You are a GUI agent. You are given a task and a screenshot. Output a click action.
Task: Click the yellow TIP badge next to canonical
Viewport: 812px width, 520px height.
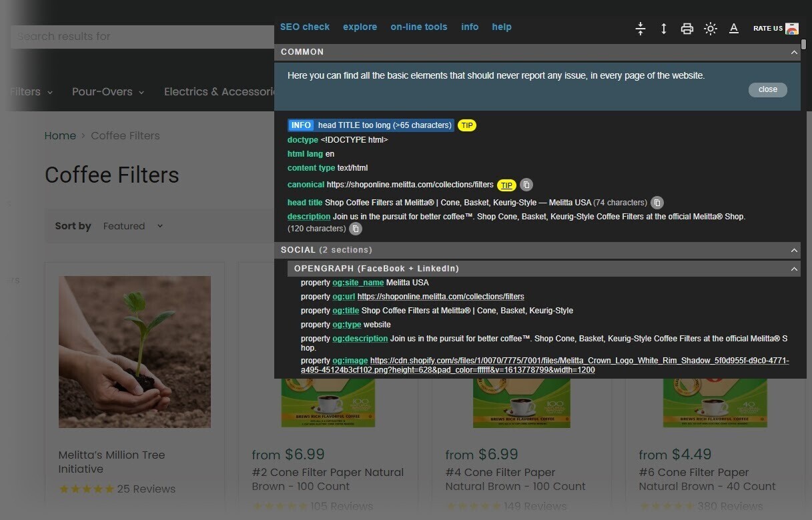pos(506,185)
